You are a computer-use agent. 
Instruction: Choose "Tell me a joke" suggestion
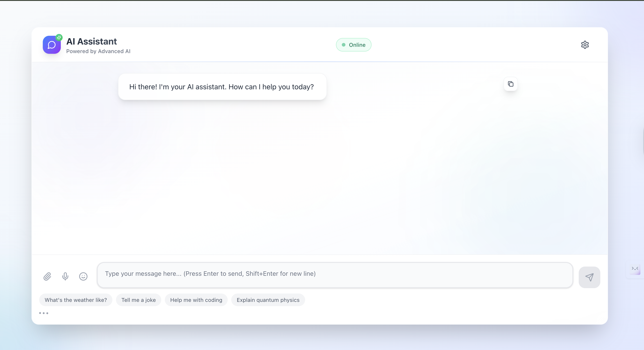(x=138, y=300)
